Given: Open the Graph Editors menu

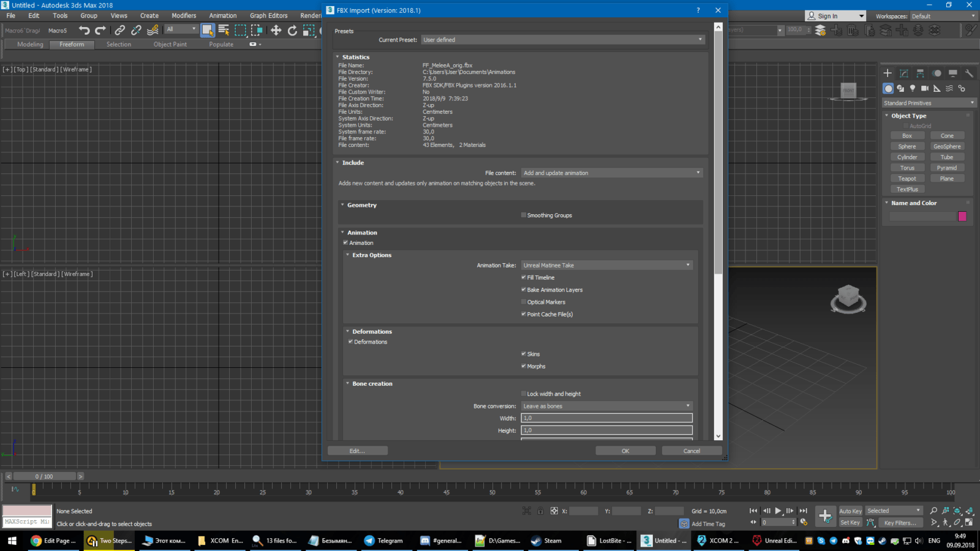Looking at the screenshot, I should click(268, 16).
